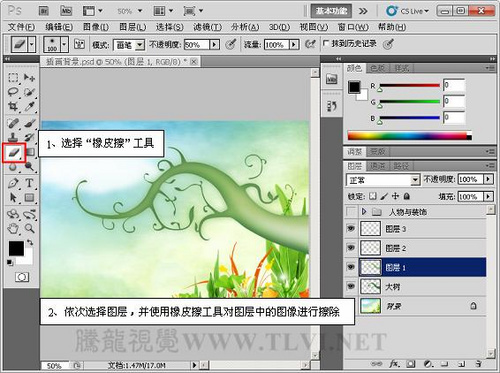Viewport: 500px width, 373px height.
Task: Select the Spot Healing Brush tool
Action: coord(13,123)
